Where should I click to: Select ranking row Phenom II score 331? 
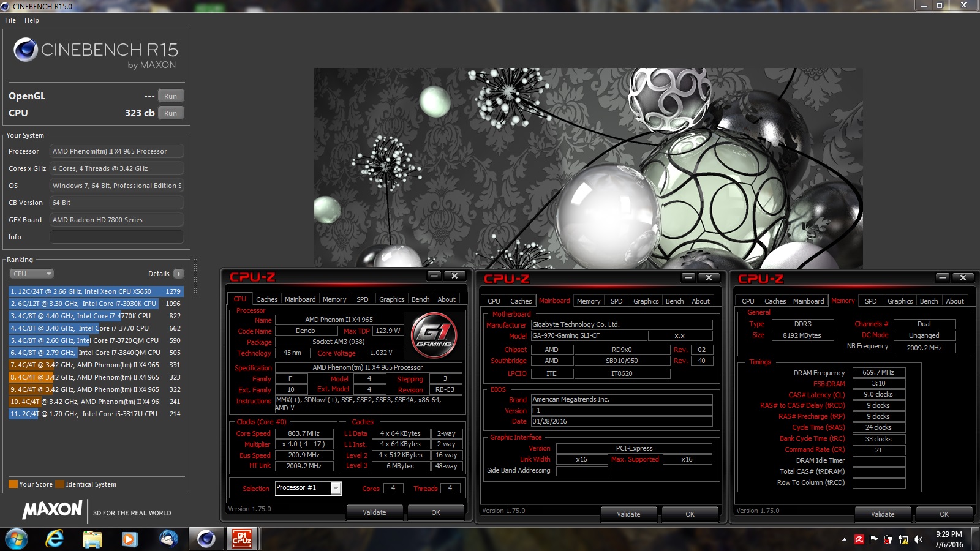(96, 365)
